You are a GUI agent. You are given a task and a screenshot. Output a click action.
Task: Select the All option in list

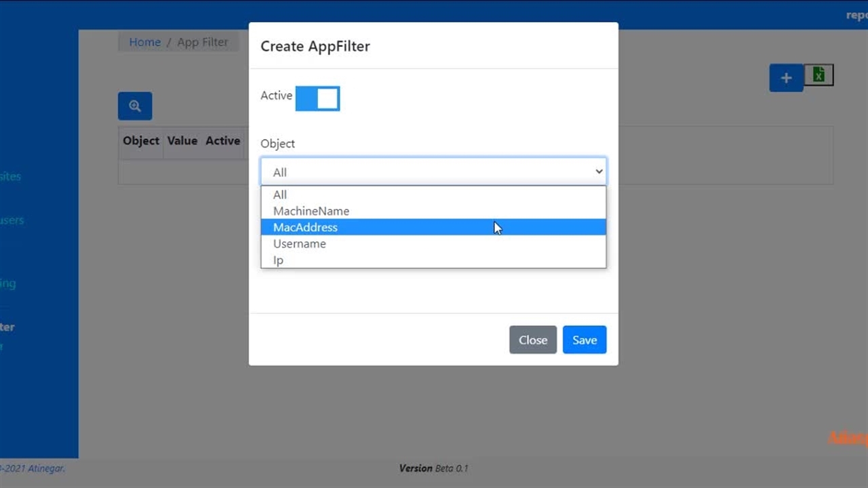(x=280, y=195)
